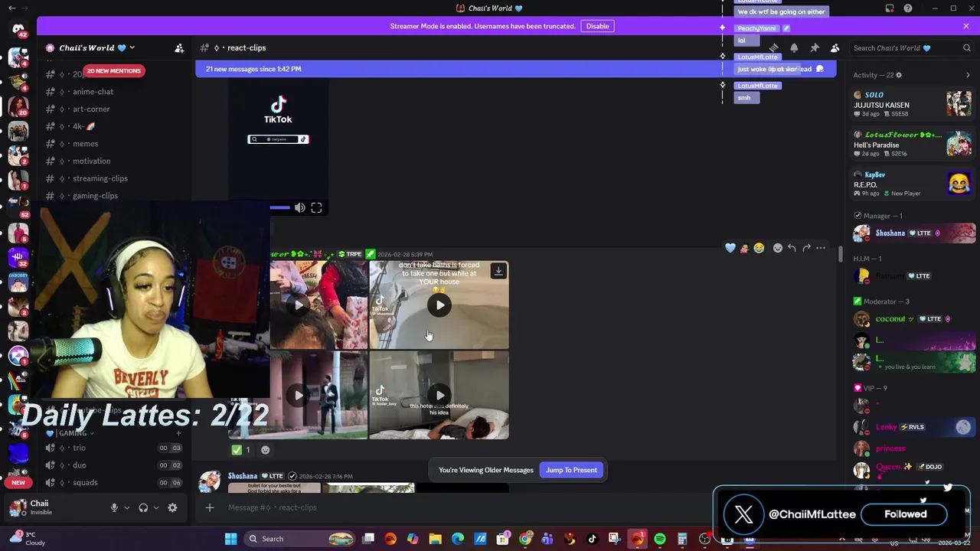
Task: Disable Streamer Mode button
Action: tap(597, 26)
